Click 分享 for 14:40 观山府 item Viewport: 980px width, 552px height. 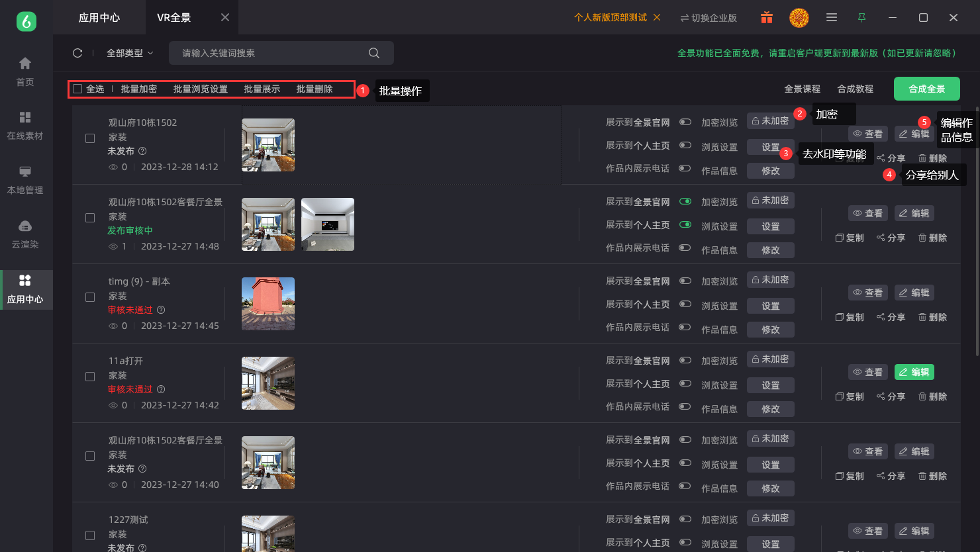(x=891, y=476)
